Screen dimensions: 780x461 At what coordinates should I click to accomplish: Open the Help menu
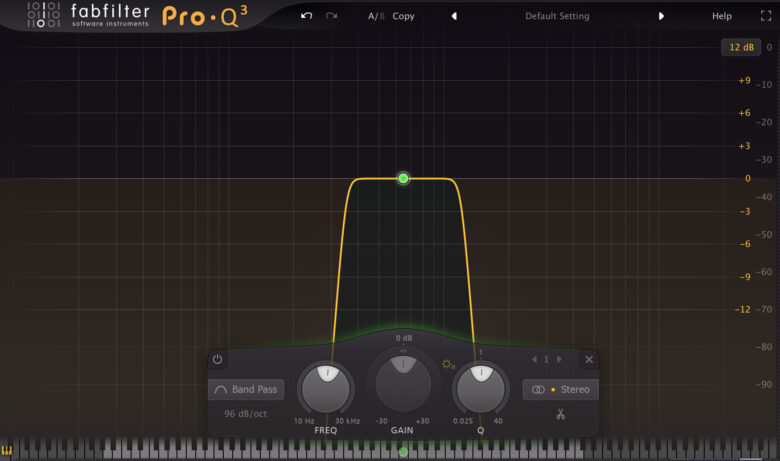tap(721, 16)
